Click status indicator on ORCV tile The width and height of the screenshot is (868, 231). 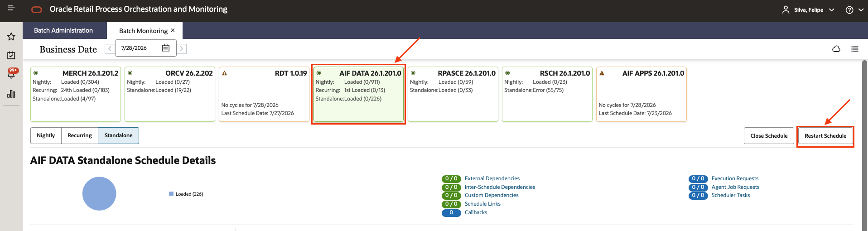[x=130, y=73]
